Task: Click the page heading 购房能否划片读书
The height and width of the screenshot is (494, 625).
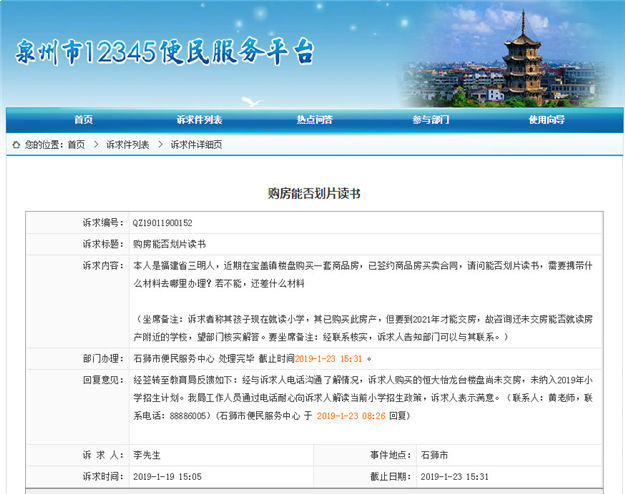Action: tap(313, 191)
